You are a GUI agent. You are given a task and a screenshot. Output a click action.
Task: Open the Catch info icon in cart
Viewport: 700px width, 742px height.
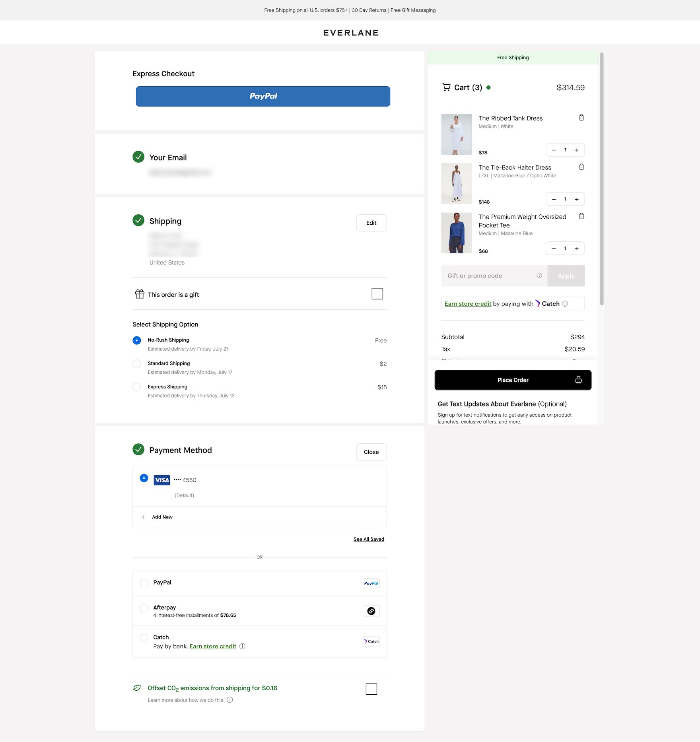pyautogui.click(x=565, y=304)
